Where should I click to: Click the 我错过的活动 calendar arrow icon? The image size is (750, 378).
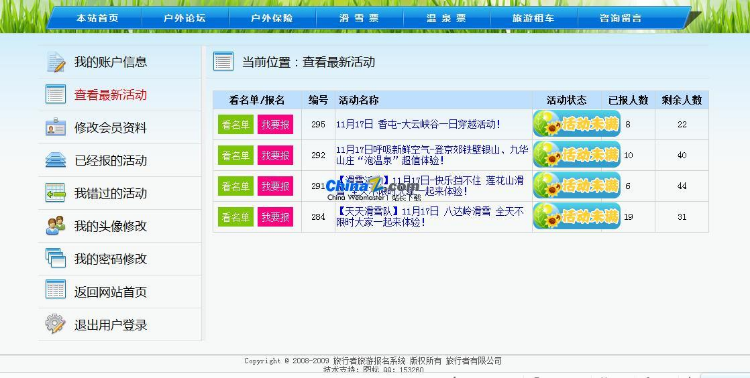pyautogui.click(x=55, y=193)
